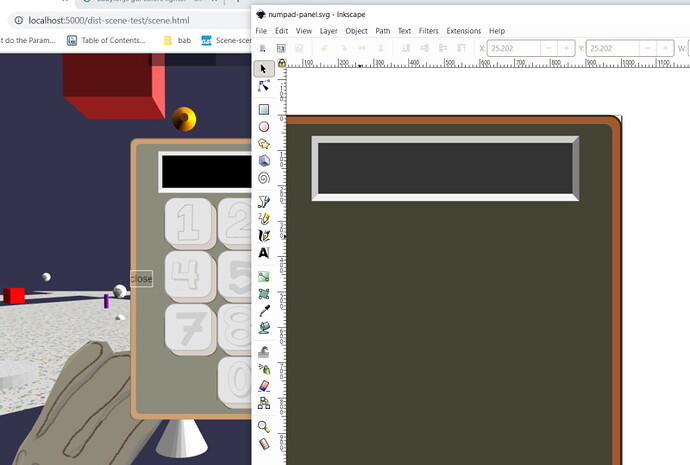
Task: Open the Filters menu
Action: coord(428,31)
